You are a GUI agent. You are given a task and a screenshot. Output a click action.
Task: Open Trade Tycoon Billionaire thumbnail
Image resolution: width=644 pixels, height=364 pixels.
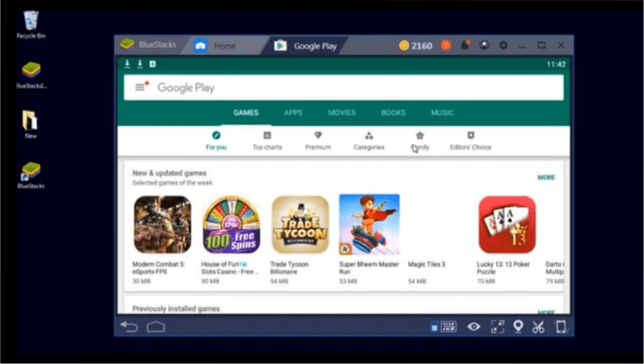[300, 224]
